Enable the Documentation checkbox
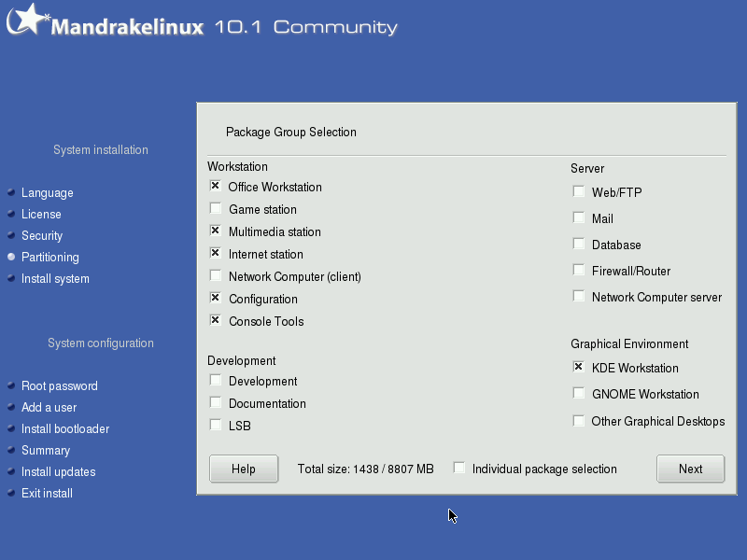 click(x=216, y=402)
